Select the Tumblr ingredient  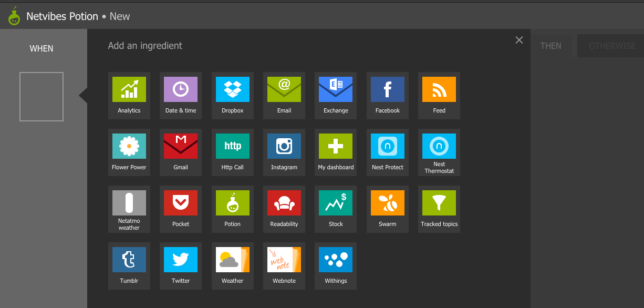(129, 266)
